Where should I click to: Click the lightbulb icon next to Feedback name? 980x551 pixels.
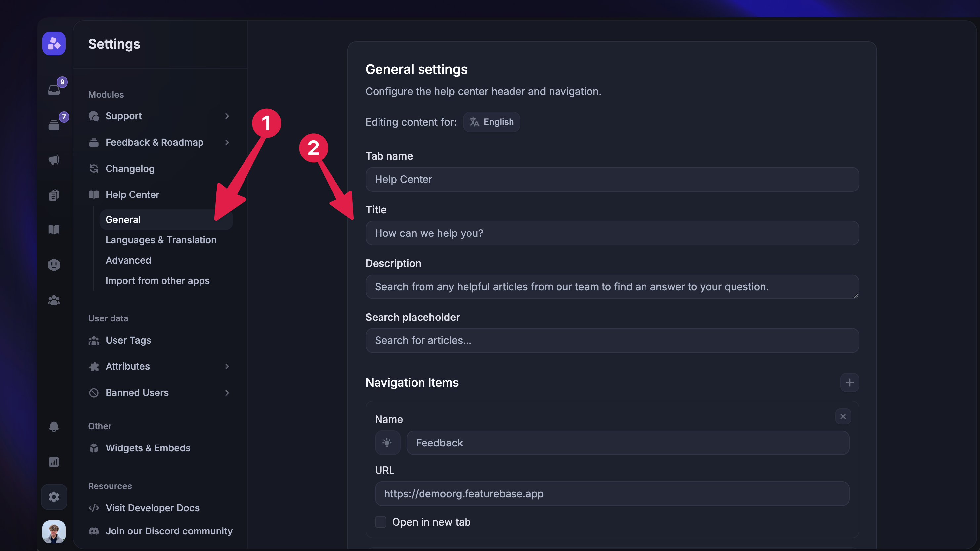387,442
